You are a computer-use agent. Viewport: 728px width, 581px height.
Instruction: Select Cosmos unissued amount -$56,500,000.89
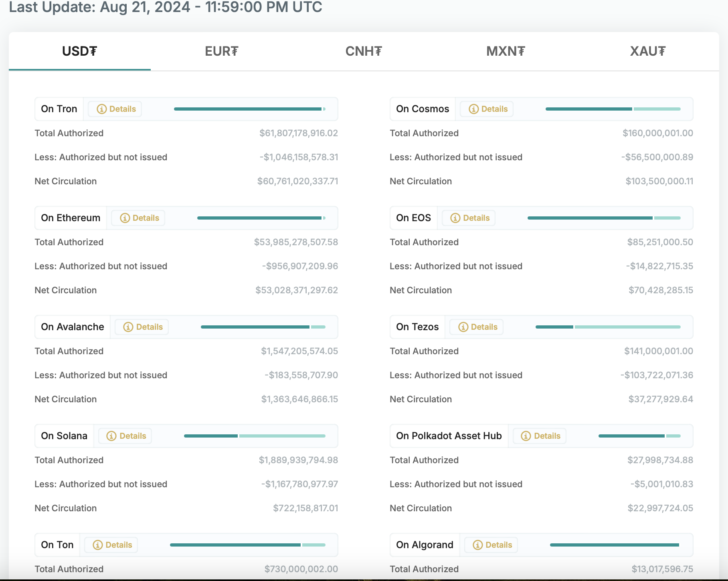click(657, 157)
